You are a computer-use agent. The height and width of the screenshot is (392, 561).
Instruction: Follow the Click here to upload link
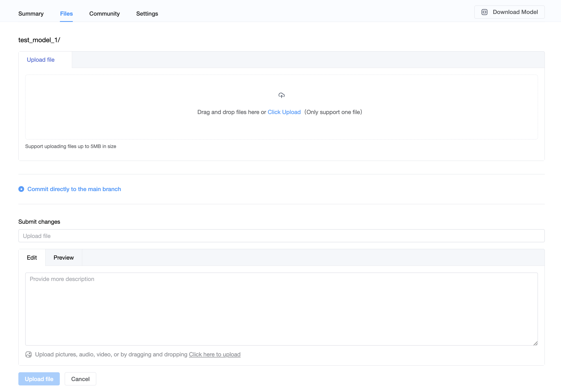point(214,354)
